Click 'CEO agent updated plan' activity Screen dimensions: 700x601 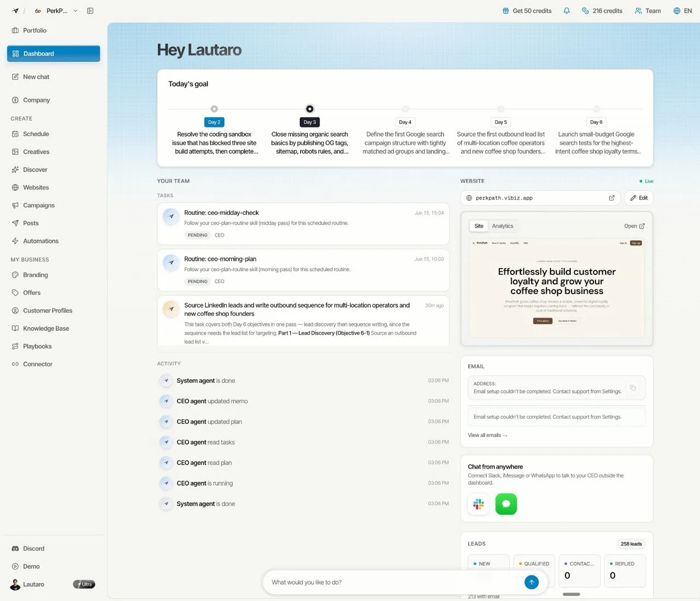304,422
